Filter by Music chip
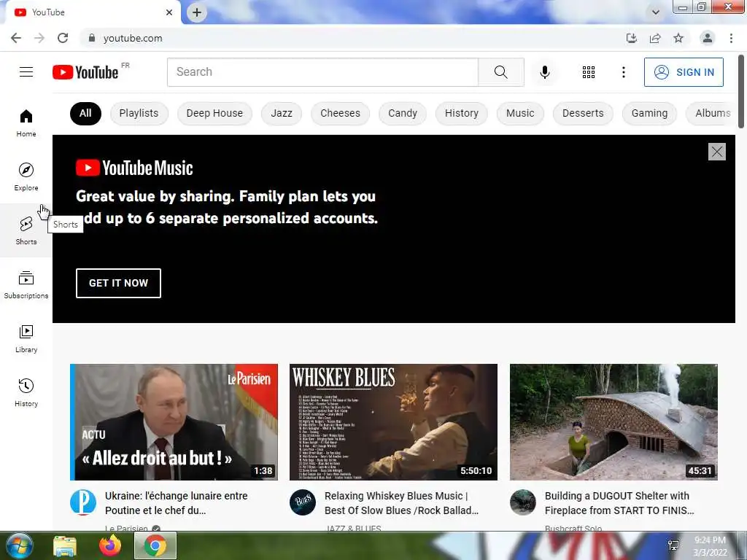This screenshot has height=560, width=747. [520, 113]
